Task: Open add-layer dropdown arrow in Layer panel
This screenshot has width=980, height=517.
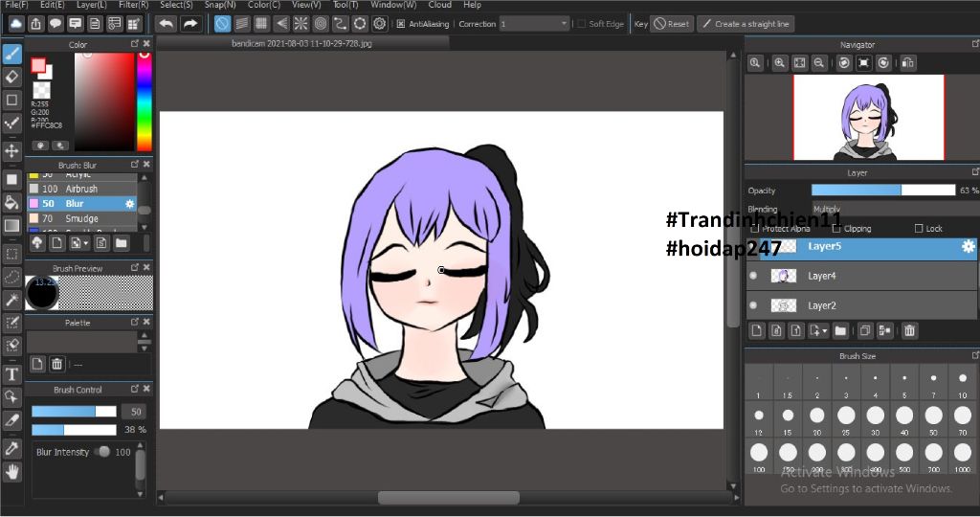Action: point(825,330)
